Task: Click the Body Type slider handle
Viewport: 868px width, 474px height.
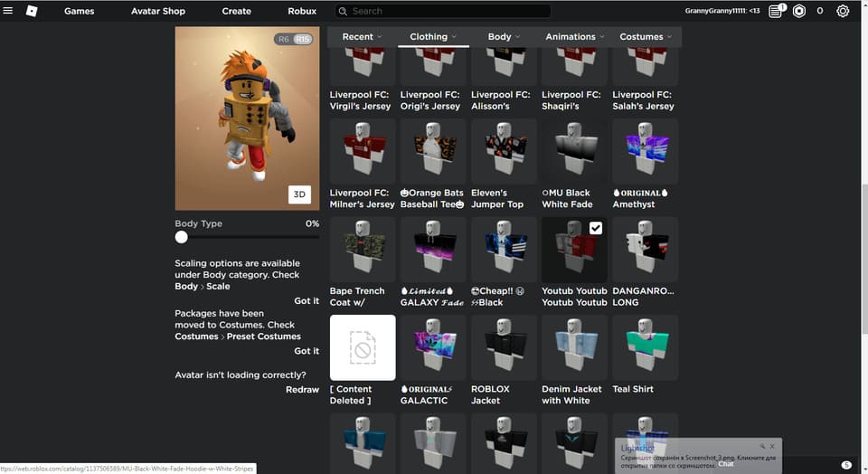Action: pyautogui.click(x=182, y=237)
